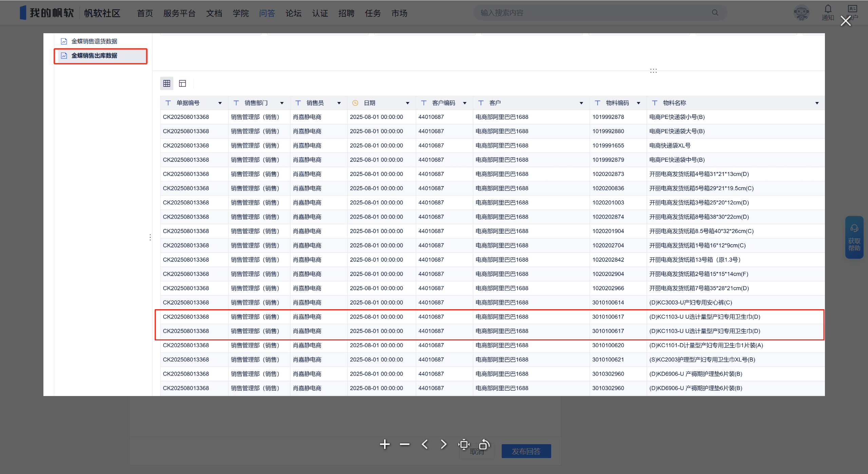The height and width of the screenshot is (474, 868).
Task: Click material code 1020202873
Action: pyautogui.click(x=608, y=174)
